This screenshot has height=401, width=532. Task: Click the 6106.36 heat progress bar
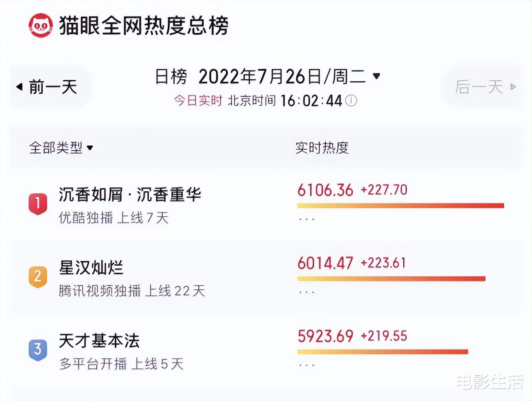(400, 205)
